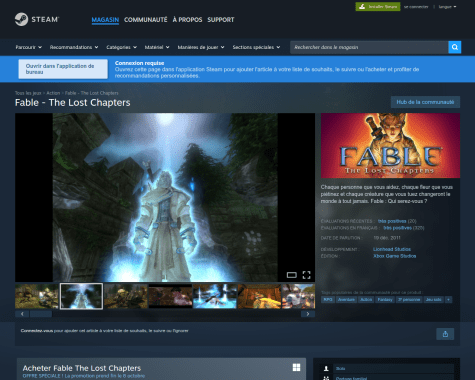The height and width of the screenshot is (380, 475).
Task: Open Lionhead Studios developer link
Action: coord(392,249)
